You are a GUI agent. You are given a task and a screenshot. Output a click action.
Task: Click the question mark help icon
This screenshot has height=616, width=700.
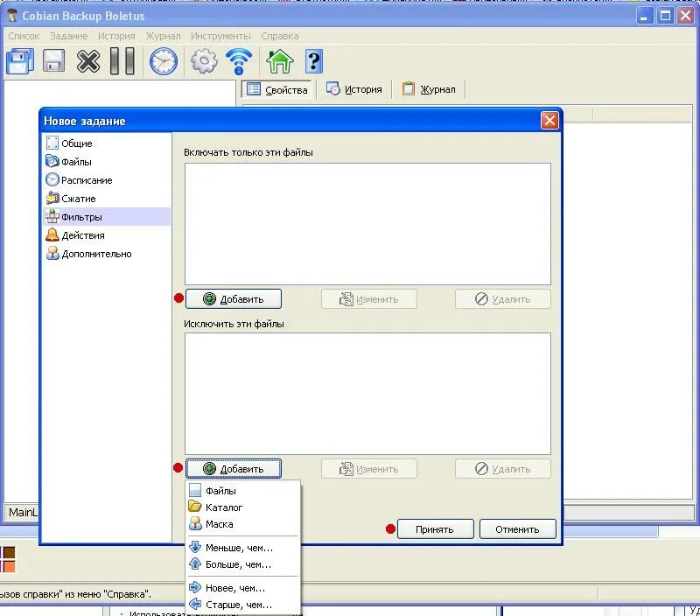click(x=314, y=61)
